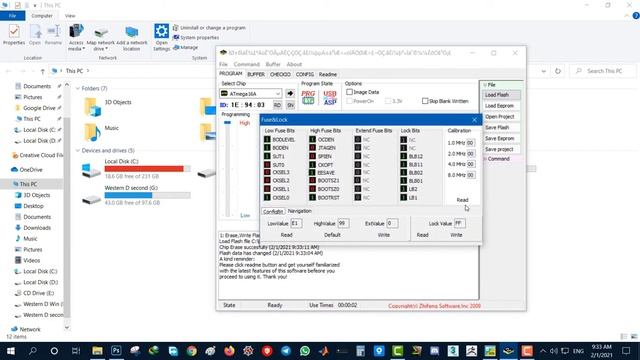Image resolution: width=640 pixels, height=360 pixels.
Task: Click Open Settings gear in Explorer ribbon
Action: click(x=161, y=37)
